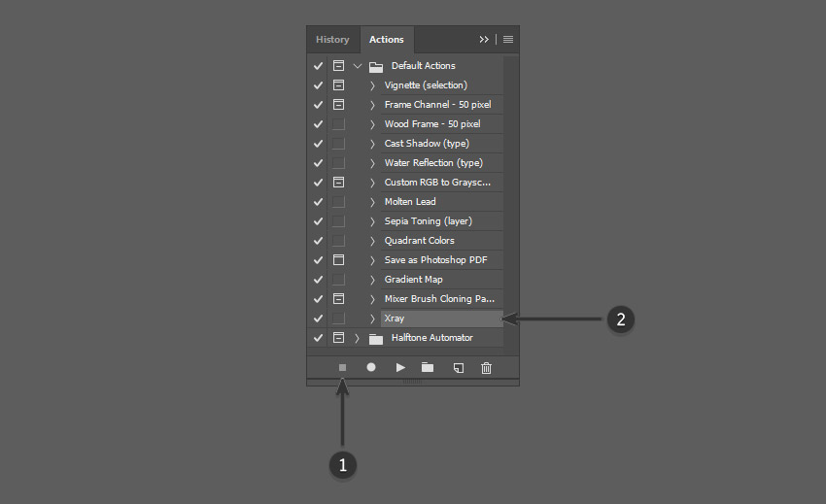Toggle dialog icon for Custom RGB to Grayscale
Viewport: 826px width, 504px height.
pyautogui.click(x=339, y=182)
